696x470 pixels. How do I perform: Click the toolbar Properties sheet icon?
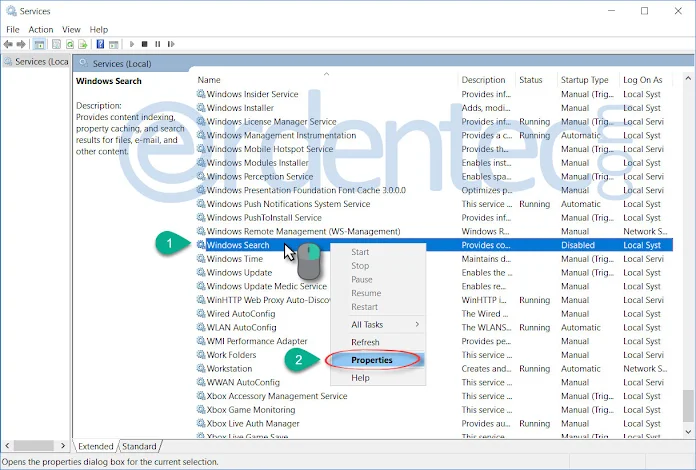(x=56, y=44)
